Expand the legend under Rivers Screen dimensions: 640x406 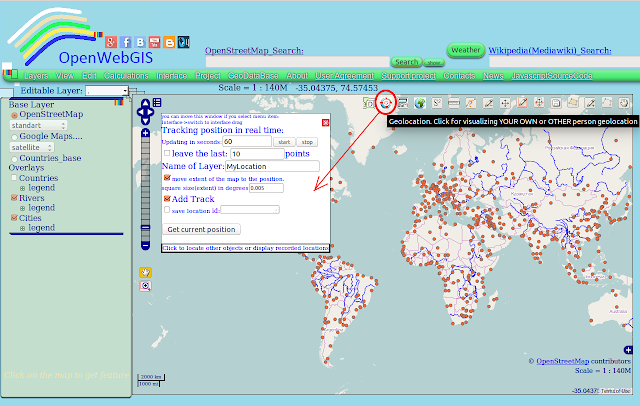22,209
